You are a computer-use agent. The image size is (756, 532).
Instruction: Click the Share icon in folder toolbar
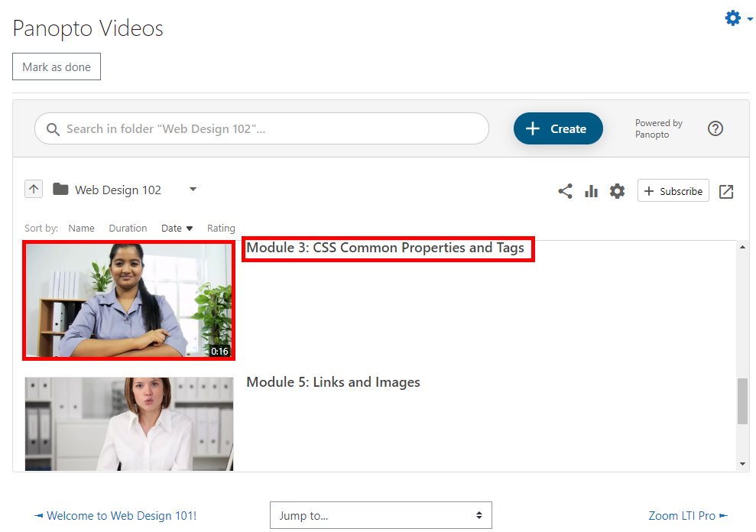(x=565, y=191)
